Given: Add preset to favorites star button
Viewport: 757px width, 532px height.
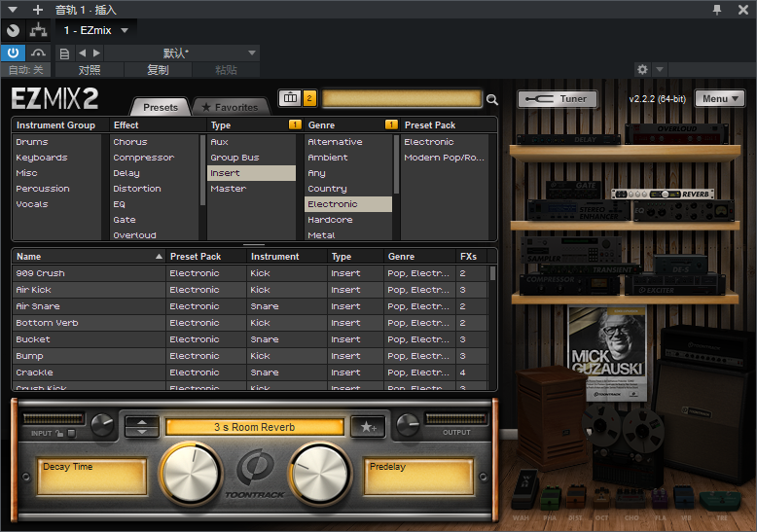Looking at the screenshot, I should (x=369, y=427).
